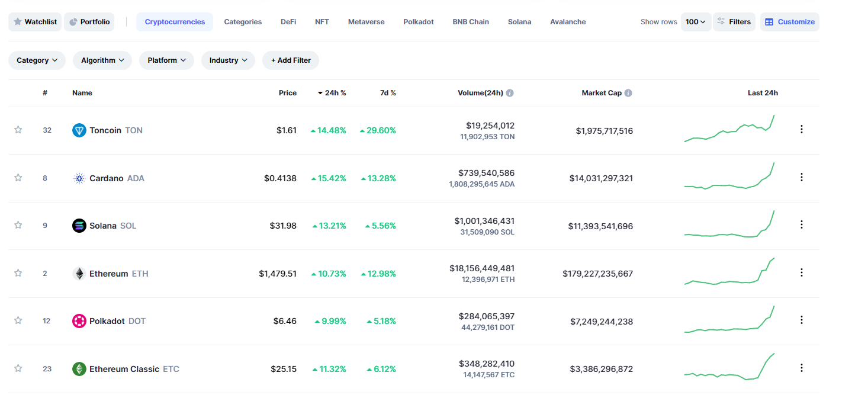Click the info icon beside Market Cap
The height and width of the screenshot is (398, 868).
(x=628, y=93)
